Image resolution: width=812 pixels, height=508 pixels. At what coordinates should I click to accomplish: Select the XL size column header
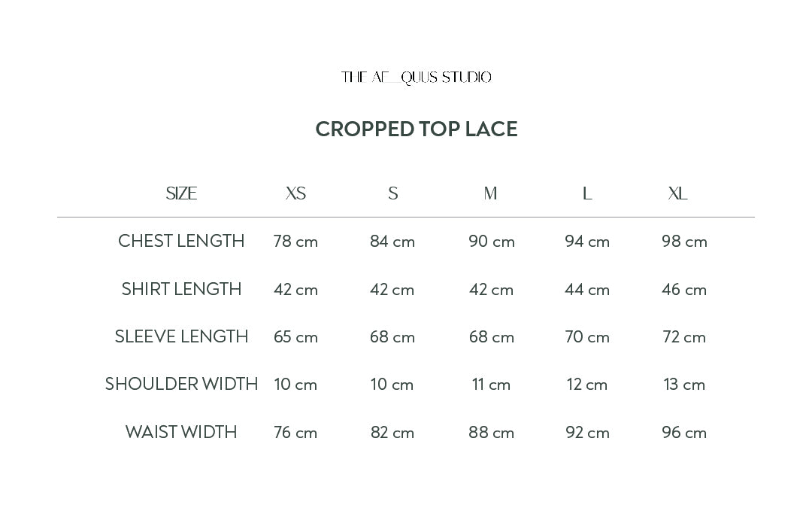pos(677,194)
